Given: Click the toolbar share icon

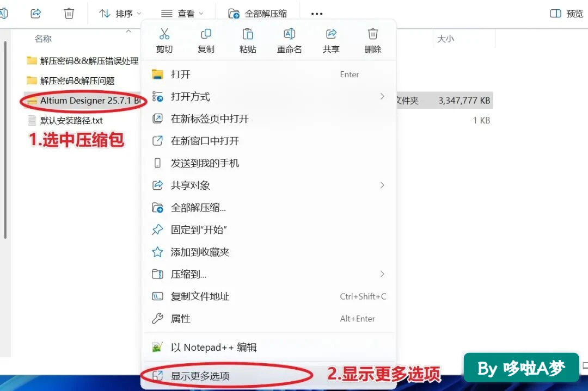Looking at the screenshot, I should pyautogui.click(x=35, y=14).
